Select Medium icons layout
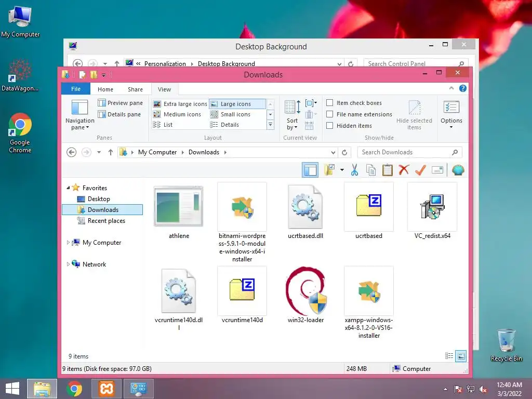 (177, 114)
